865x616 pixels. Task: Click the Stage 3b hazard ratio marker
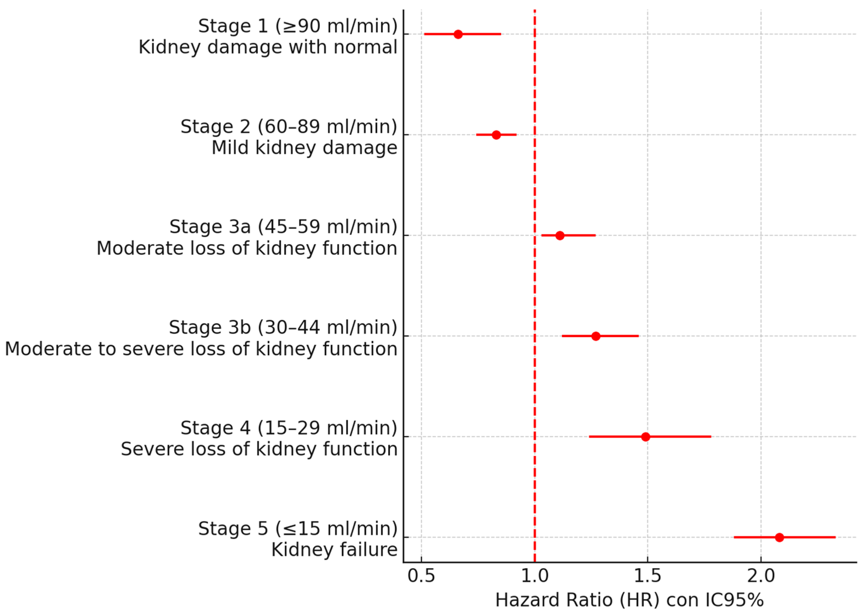[596, 336]
